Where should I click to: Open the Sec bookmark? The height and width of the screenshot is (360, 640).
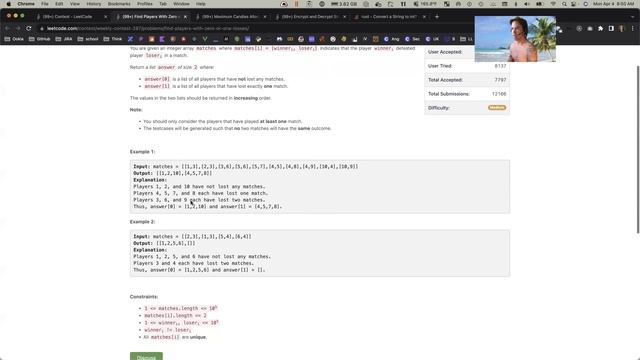pyautogui.click(x=412, y=39)
